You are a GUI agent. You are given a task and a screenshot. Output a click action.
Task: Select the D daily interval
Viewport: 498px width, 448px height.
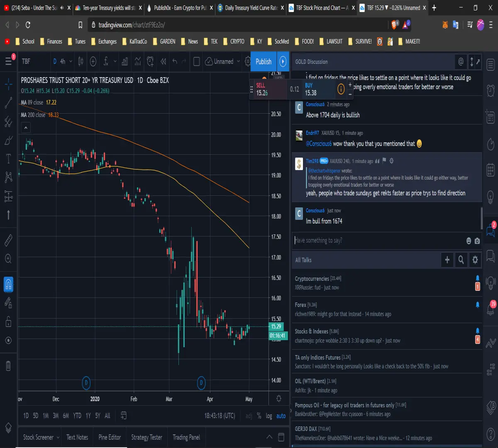pyautogui.click(x=55, y=61)
